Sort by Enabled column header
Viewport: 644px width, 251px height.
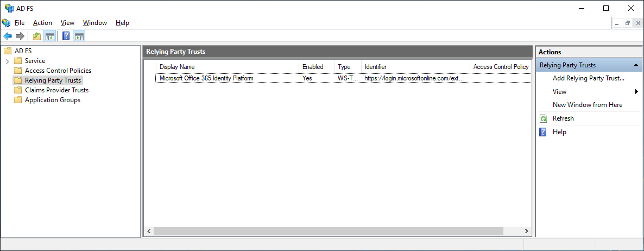tap(317, 66)
